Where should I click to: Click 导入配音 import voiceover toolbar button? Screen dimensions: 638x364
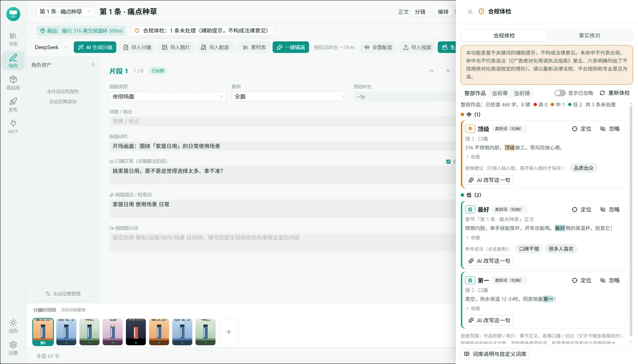point(215,47)
